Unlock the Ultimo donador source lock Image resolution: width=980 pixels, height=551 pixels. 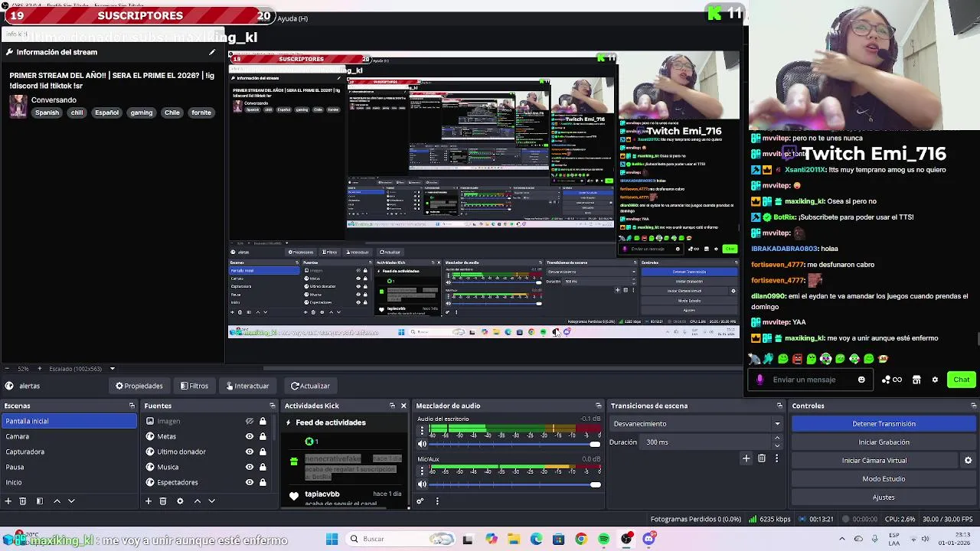pos(263,452)
